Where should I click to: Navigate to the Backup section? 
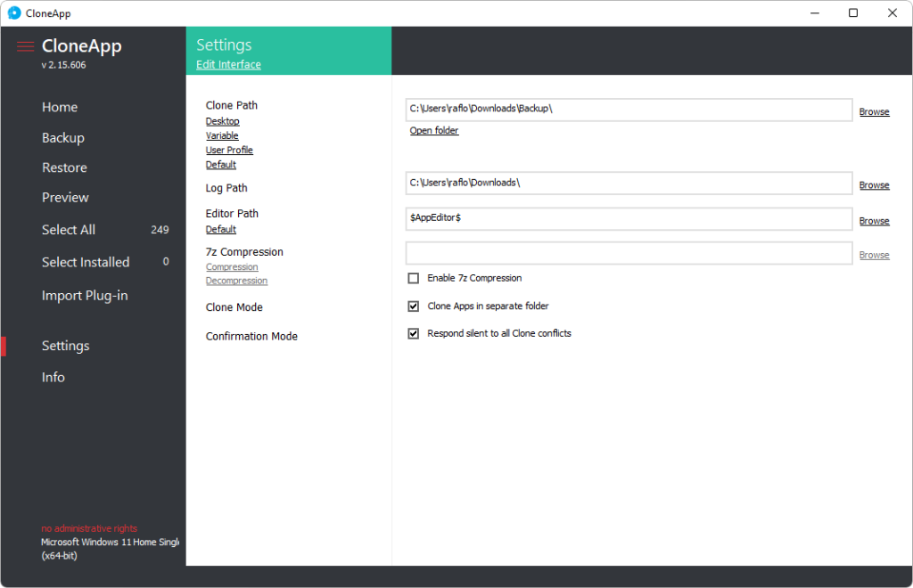coord(62,137)
